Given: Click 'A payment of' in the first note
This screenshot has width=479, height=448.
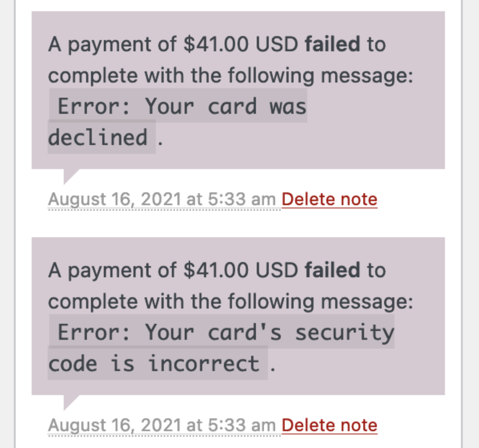Looking at the screenshot, I should point(112,44).
